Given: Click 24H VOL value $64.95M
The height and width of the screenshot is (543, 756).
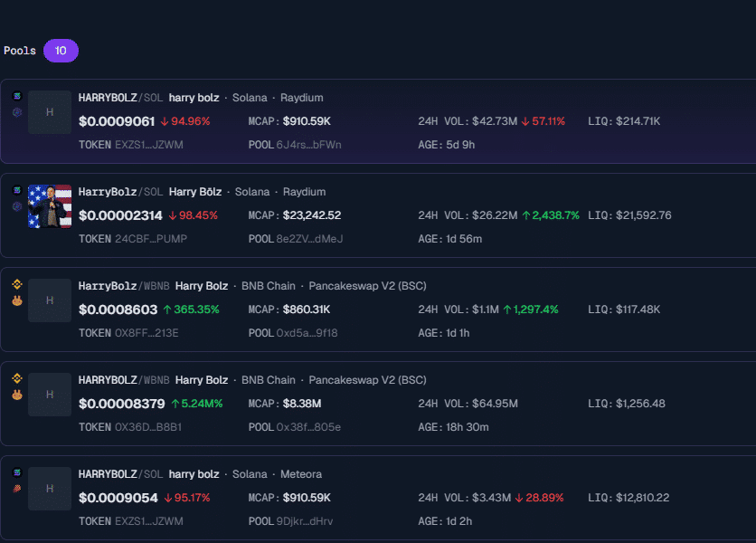Looking at the screenshot, I should pyautogui.click(x=496, y=404).
